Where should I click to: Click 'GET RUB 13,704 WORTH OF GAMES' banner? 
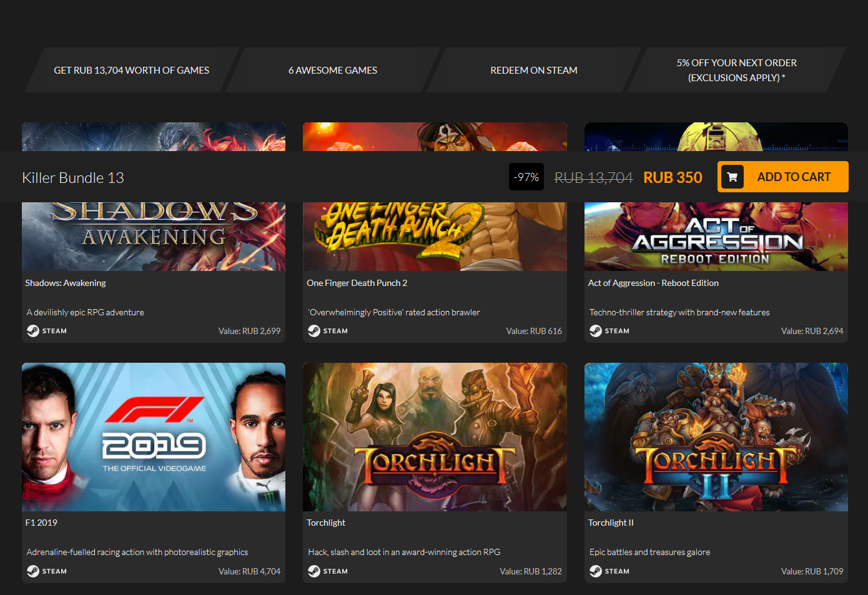pos(132,70)
